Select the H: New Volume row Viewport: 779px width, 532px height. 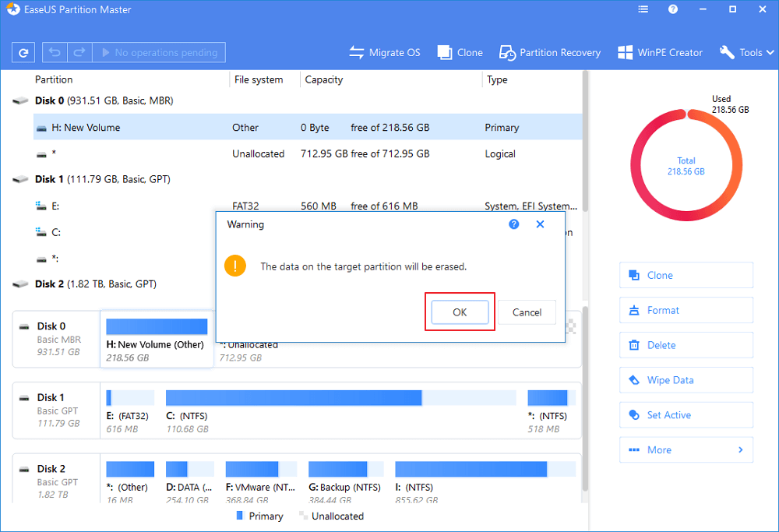click(308, 127)
